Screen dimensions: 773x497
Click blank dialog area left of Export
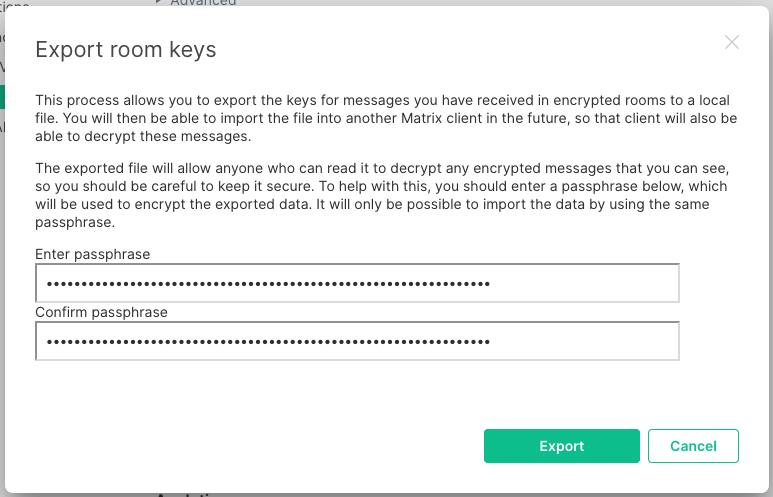256,446
